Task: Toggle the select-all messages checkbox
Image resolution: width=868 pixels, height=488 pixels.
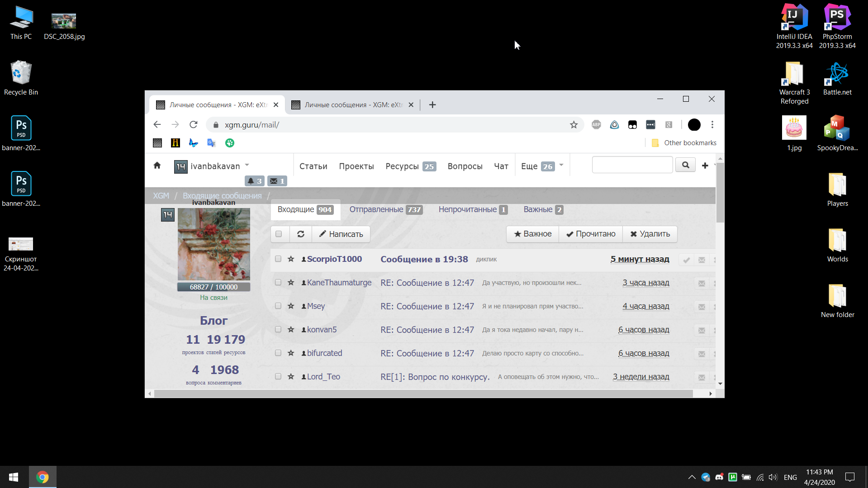Action: [279, 234]
